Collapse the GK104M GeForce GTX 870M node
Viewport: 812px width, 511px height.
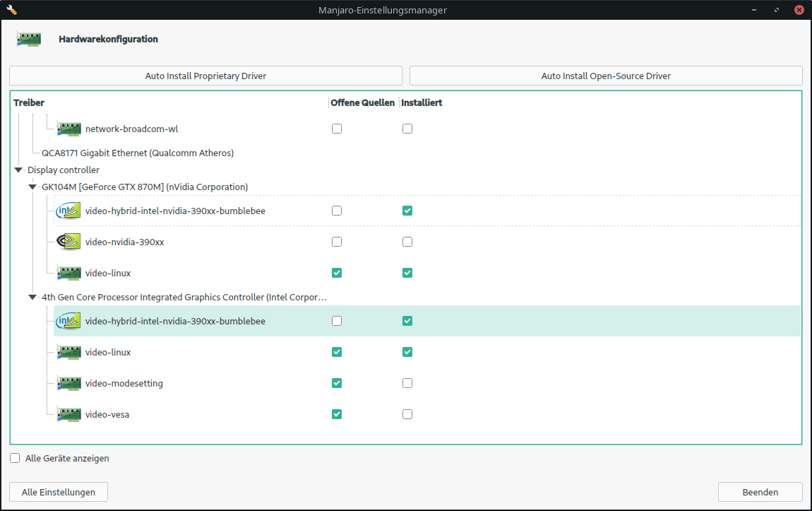click(x=32, y=187)
